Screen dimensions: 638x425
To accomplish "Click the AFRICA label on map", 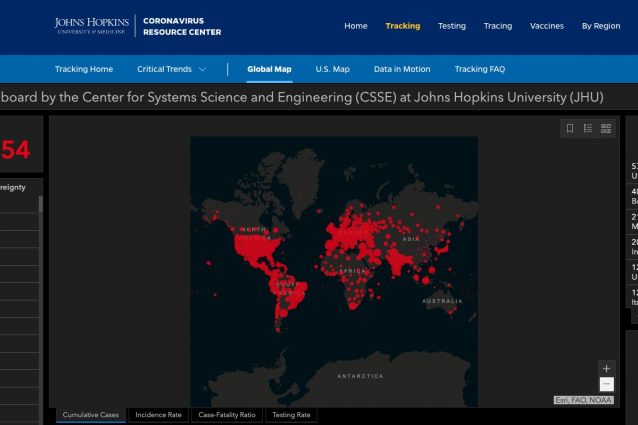I will (x=352, y=271).
